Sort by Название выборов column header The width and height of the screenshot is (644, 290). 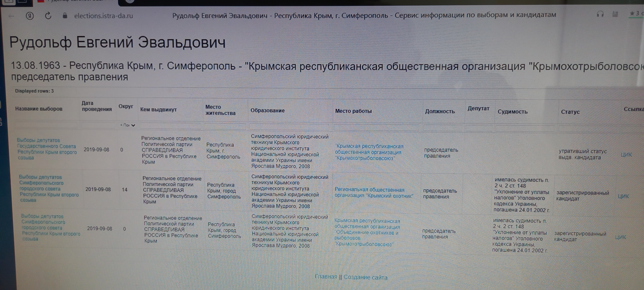[x=39, y=109]
